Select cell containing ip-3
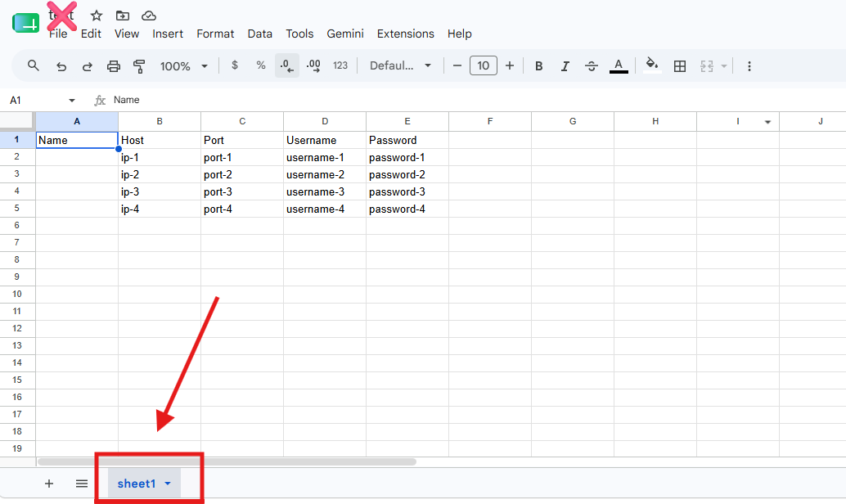This screenshot has width=846, height=504. (160, 191)
